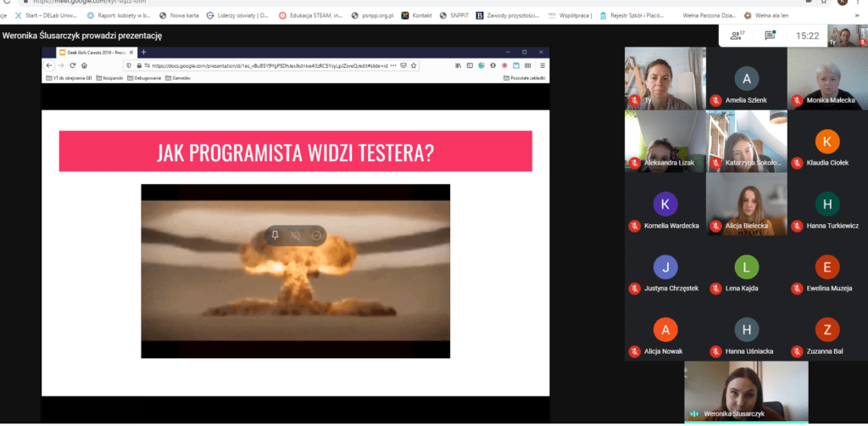Open the Debugowanie bookmark folder
This screenshot has height=426, width=868.
point(144,78)
